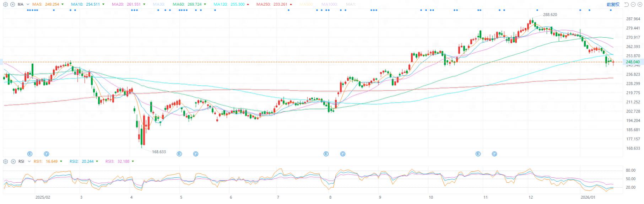Click the 2025/02 date axis label
The height and width of the screenshot is (204, 644).
[x=43, y=197]
